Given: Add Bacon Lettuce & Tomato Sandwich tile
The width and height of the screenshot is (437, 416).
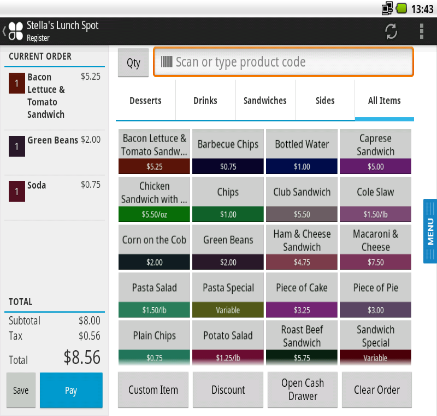Looking at the screenshot, I should (154, 152).
